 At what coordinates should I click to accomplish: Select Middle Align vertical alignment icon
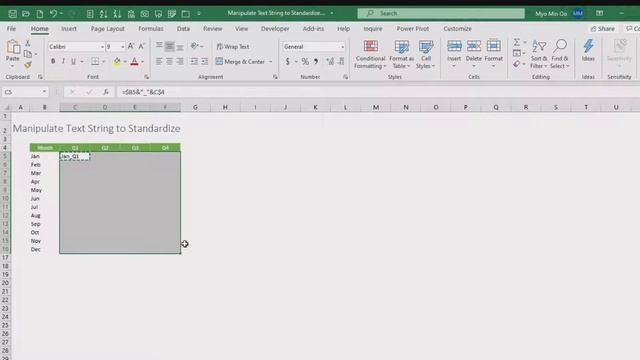[169, 47]
